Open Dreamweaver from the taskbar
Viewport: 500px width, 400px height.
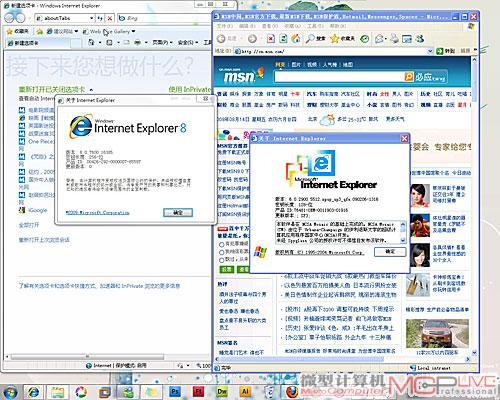click(222, 391)
